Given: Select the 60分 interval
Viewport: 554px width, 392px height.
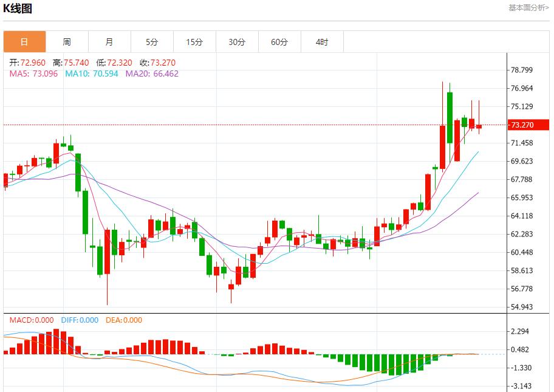Looking at the screenshot, I should [279, 41].
